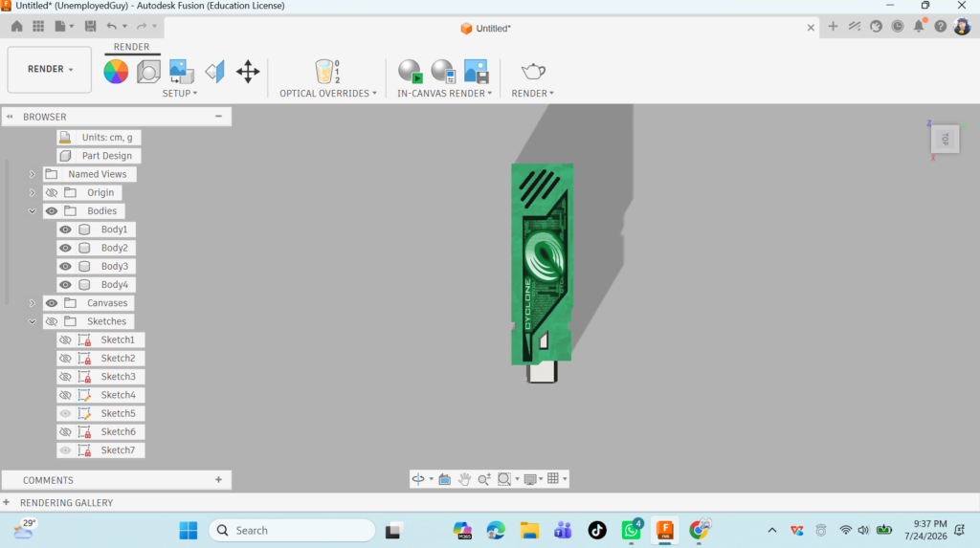Redo the last action
This screenshot has width=980, height=548.
tap(142, 26)
